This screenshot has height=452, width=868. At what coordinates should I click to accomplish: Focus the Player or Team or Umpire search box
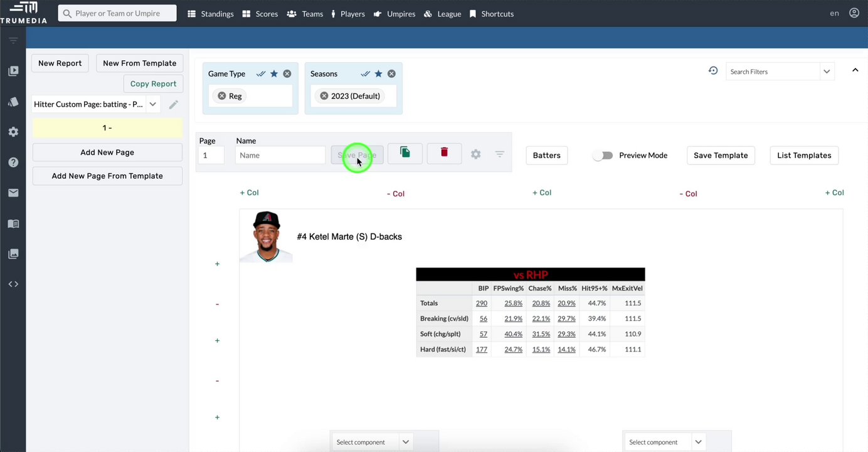pos(117,13)
